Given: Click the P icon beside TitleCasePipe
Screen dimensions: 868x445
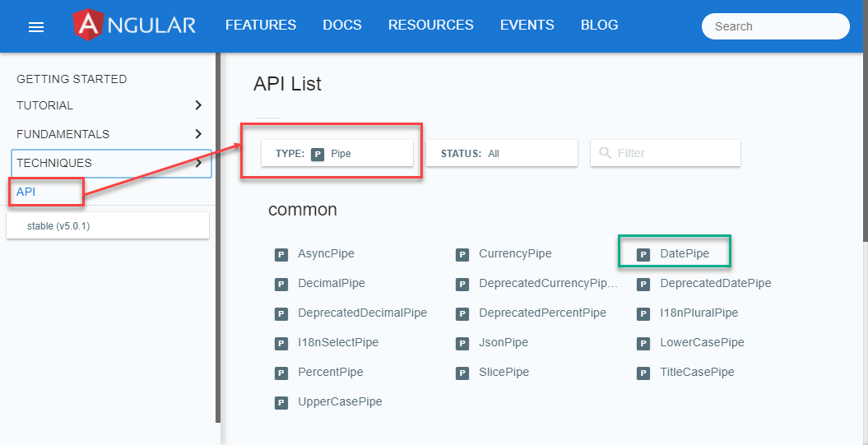Looking at the screenshot, I should pyautogui.click(x=643, y=373).
